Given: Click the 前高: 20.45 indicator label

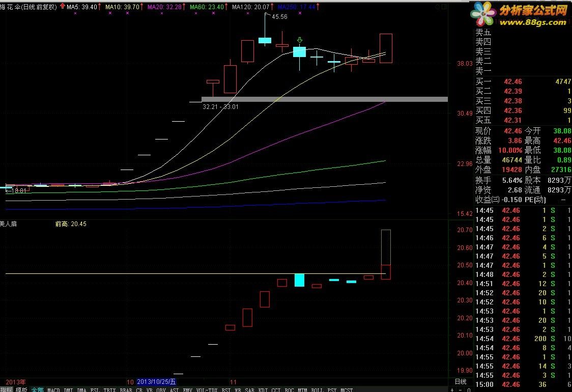Looking at the screenshot, I should [x=71, y=223].
